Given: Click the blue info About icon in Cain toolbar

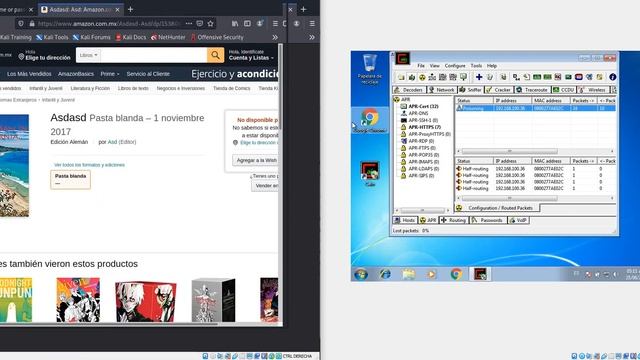Looking at the screenshot, I should 612,77.
